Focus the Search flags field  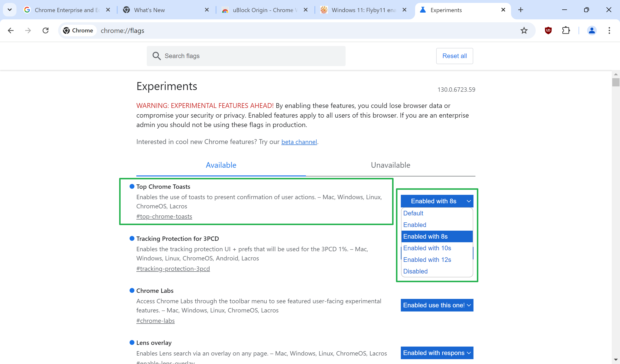coord(246,56)
